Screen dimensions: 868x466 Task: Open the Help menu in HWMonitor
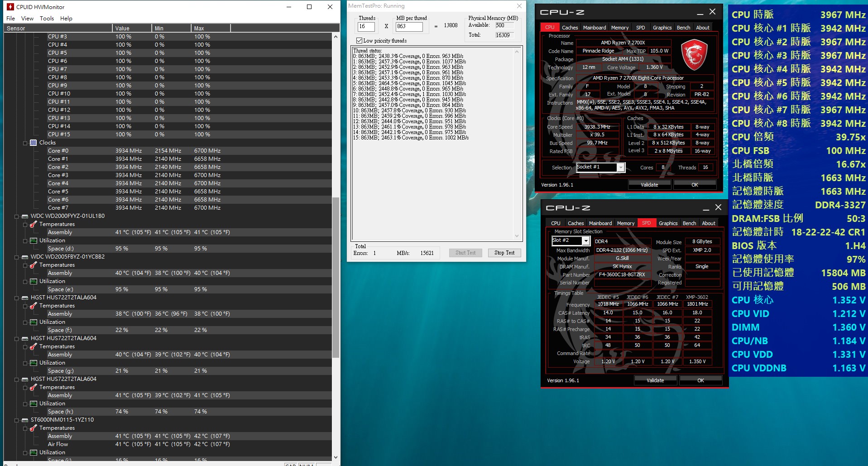click(x=66, y=19)
